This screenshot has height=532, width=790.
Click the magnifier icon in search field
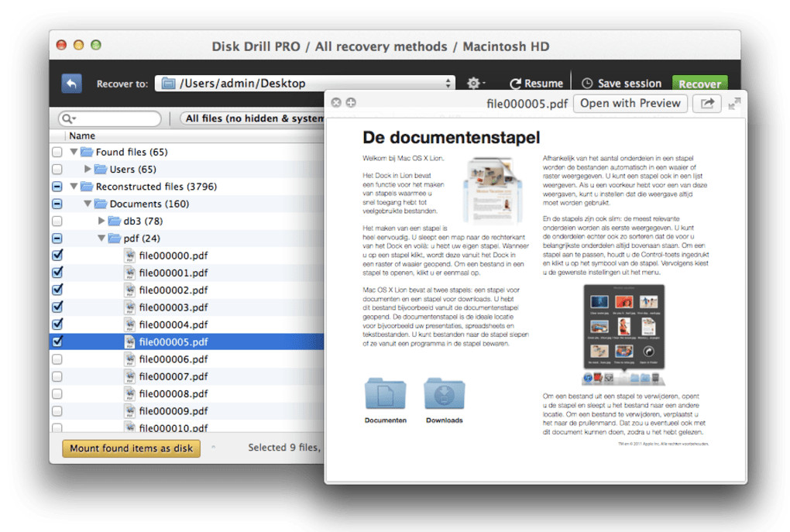(67, 118)
